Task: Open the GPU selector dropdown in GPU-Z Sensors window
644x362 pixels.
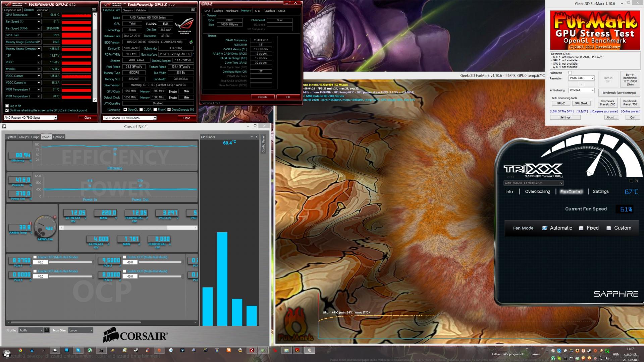Action: [x=56, y=118]
